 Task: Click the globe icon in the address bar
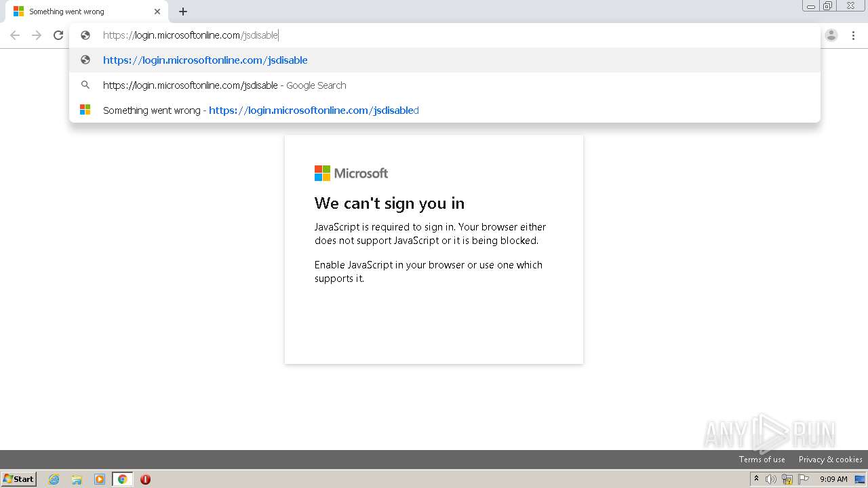point(85,35)
